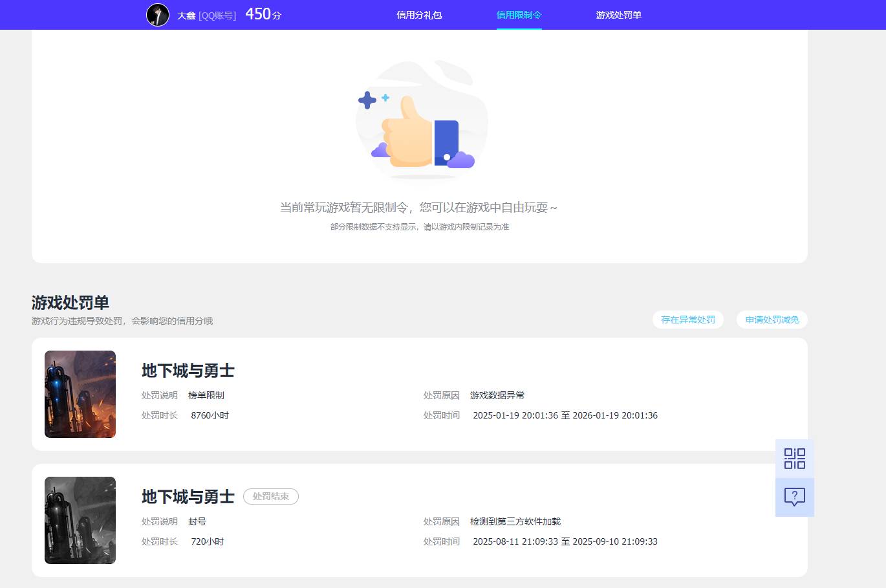Screen dimensions: 886x588
Task: Select the 8760小时 penalty duration text
Action: tap(210, 415)
